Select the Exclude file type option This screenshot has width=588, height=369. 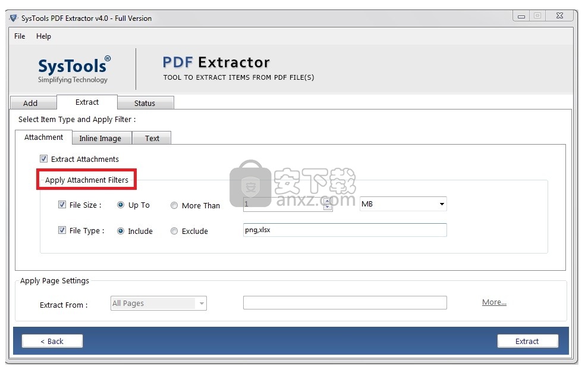(174, 231)
